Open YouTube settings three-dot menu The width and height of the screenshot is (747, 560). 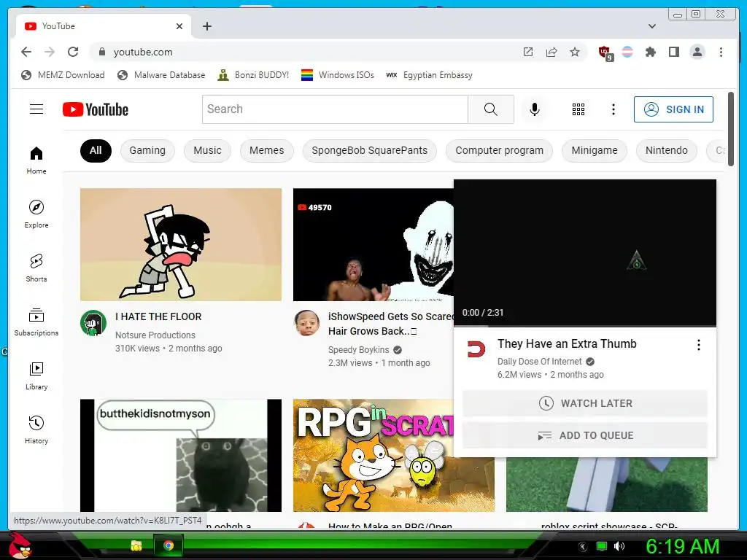coord(613,109)
